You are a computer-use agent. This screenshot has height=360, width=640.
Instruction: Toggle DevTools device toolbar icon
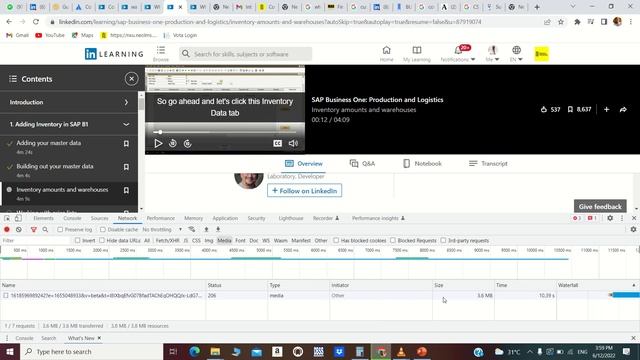click(x=18, y=218)
